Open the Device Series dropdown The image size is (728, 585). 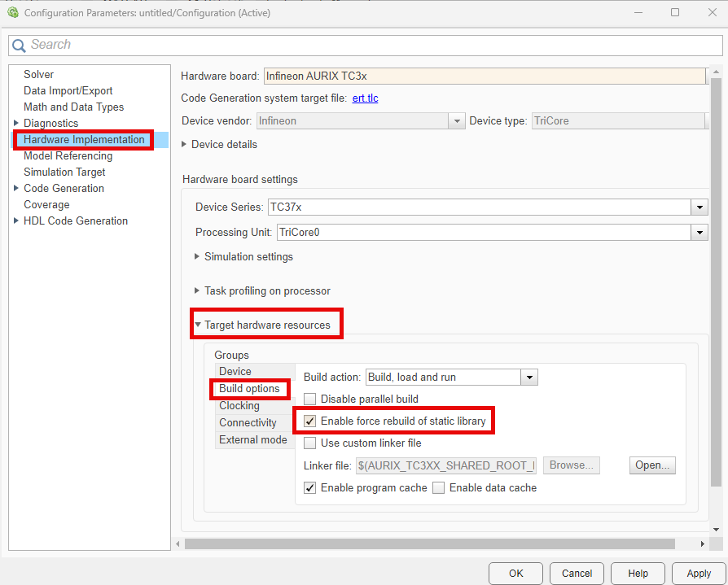(699, 207)
